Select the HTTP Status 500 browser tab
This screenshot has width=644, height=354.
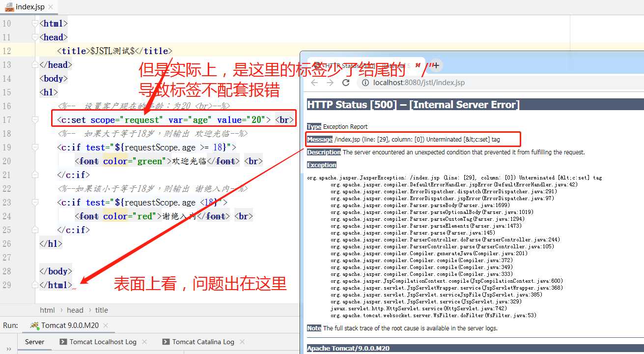point(366,65)
